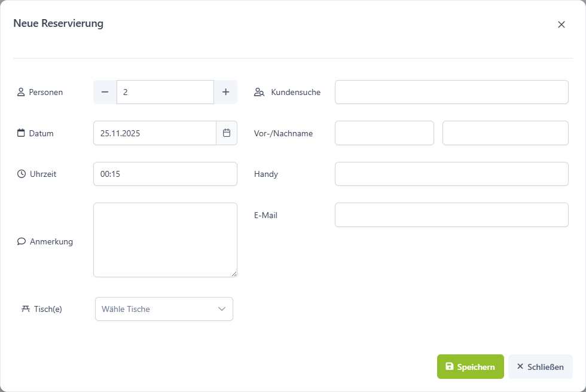Click the Personen number field

[165, 92]
